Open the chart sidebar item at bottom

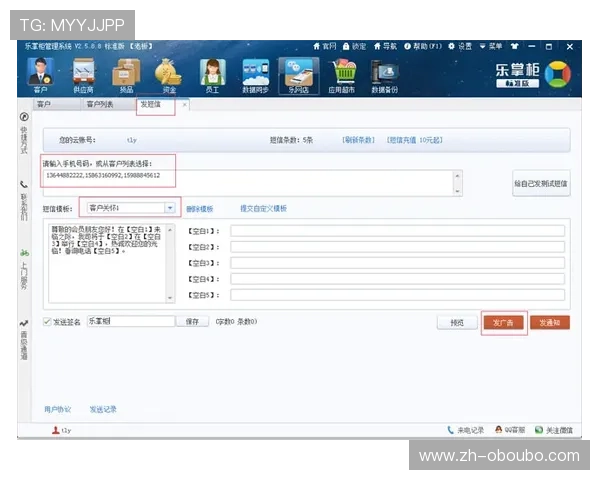tap(24, 340)
